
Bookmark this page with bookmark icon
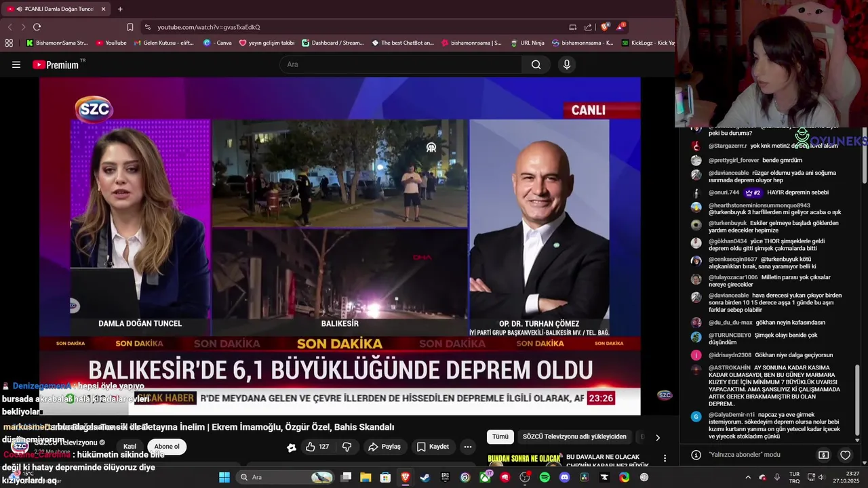(x=130, y=27)
